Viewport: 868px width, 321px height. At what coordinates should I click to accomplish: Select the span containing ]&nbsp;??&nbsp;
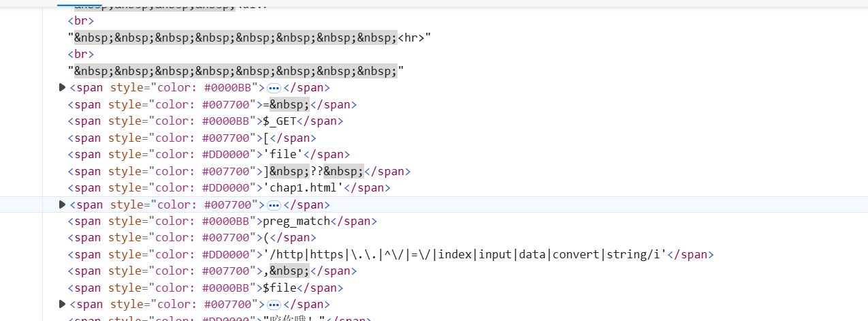point(239,171)
